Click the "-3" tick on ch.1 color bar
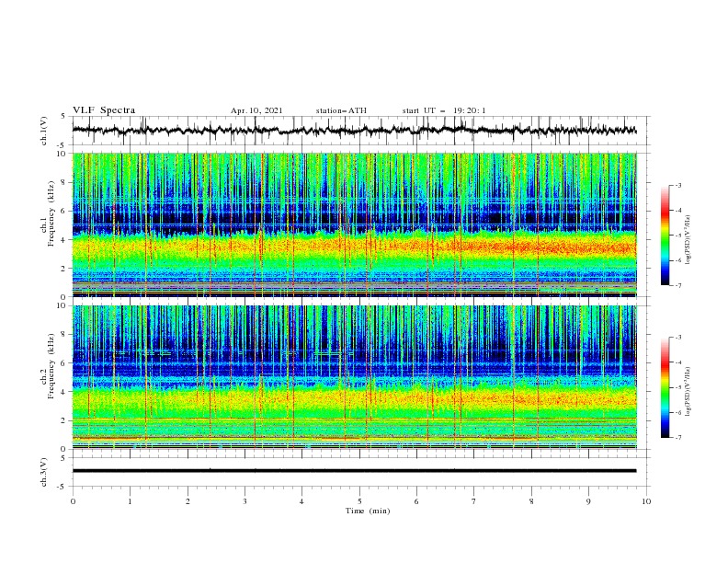This screenshot has width=728, height=563. [x=677, y=185]
